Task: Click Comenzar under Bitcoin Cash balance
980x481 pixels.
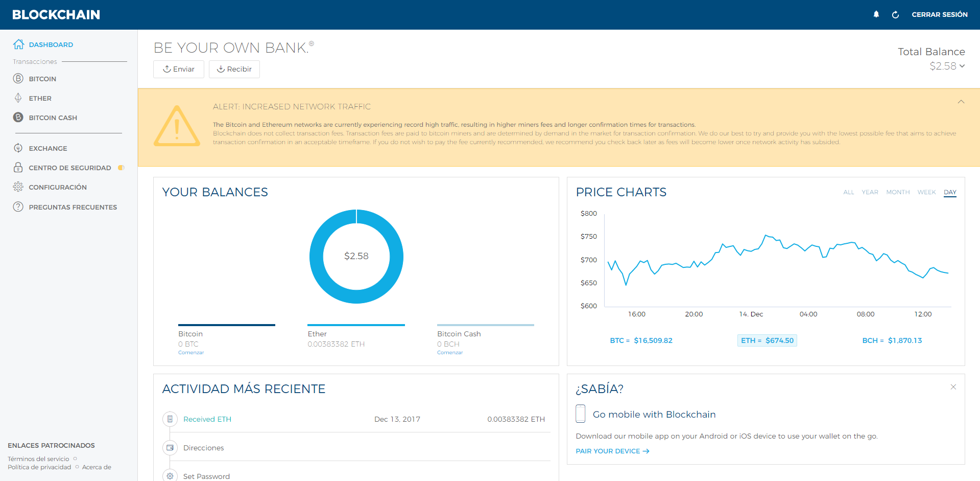Action: click(450, 353)
